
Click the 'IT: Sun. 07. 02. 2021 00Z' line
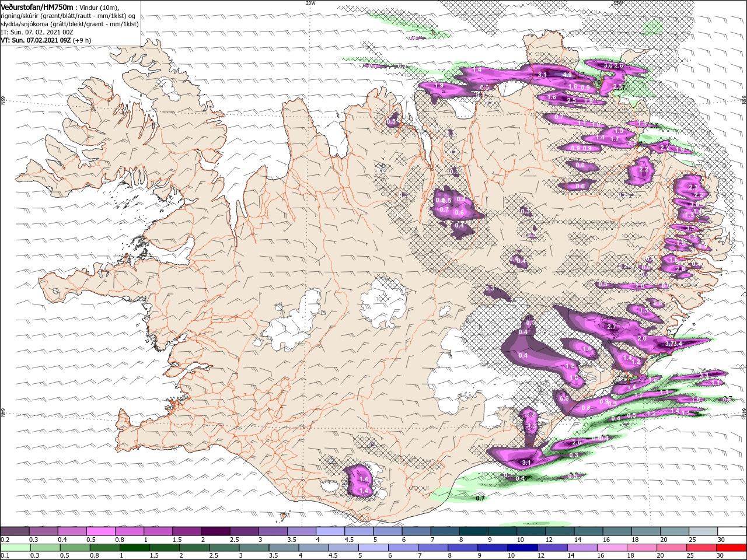pyautogui.click(x=37, y=32)
